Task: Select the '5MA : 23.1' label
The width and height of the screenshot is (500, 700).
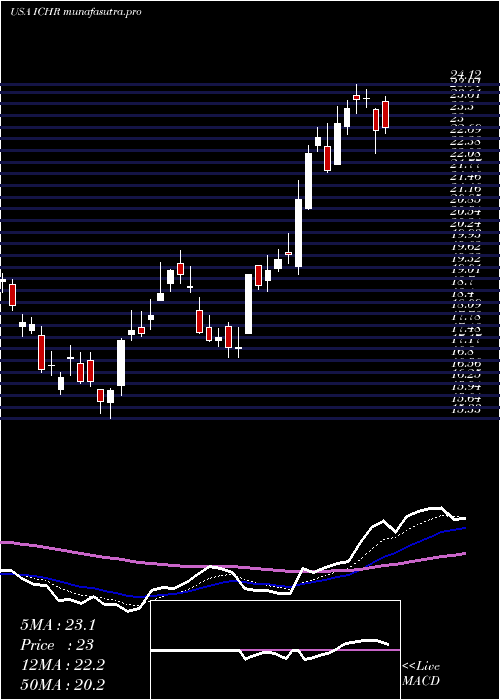Action: pos(58,625)
